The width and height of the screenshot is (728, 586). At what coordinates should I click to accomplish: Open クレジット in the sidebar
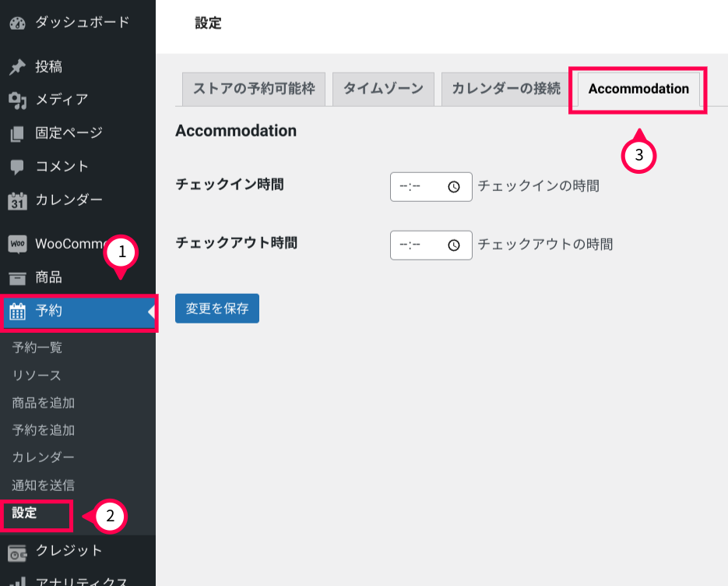(x=78, y=551)
